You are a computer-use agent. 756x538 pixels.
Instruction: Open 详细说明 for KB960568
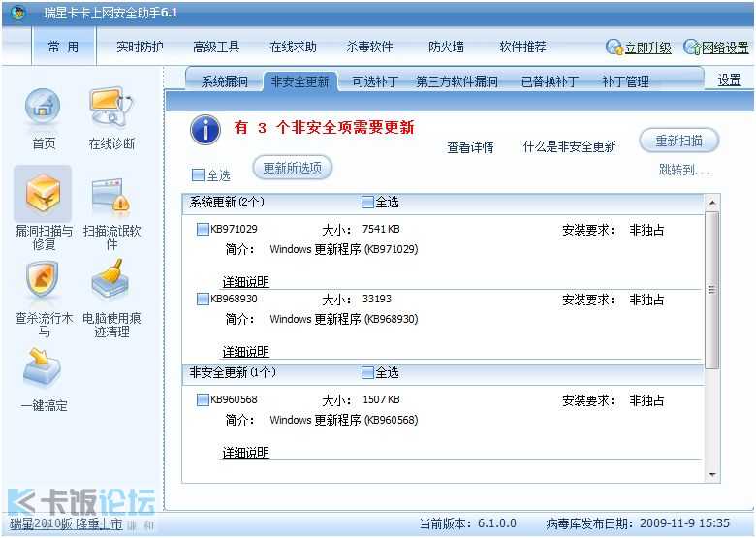(245, 453)
